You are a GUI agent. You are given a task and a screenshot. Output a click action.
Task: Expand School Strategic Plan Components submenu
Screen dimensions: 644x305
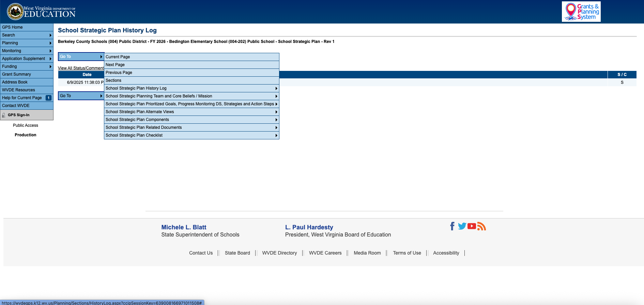(x=191, y=120)
